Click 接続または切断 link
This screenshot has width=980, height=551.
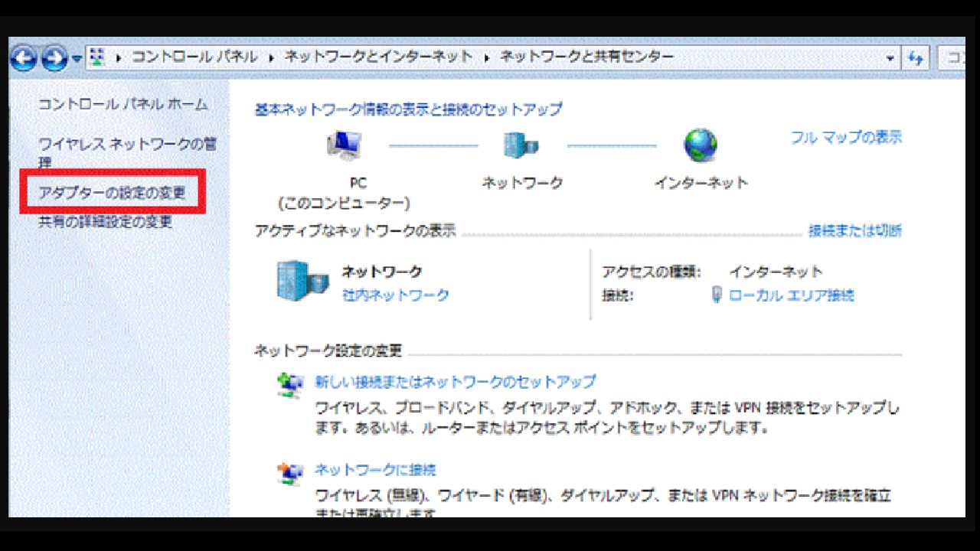click(x=855, y=230)
